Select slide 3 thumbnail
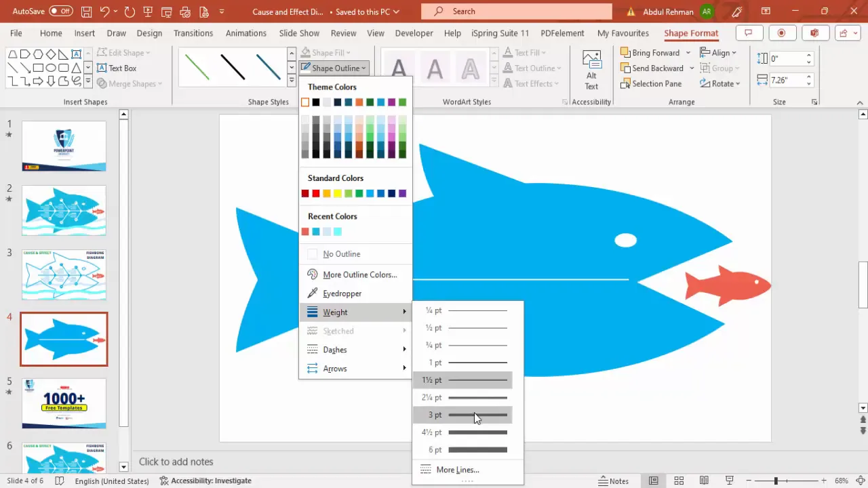Screen dimensions: 868x488 (x=64, y=274)
